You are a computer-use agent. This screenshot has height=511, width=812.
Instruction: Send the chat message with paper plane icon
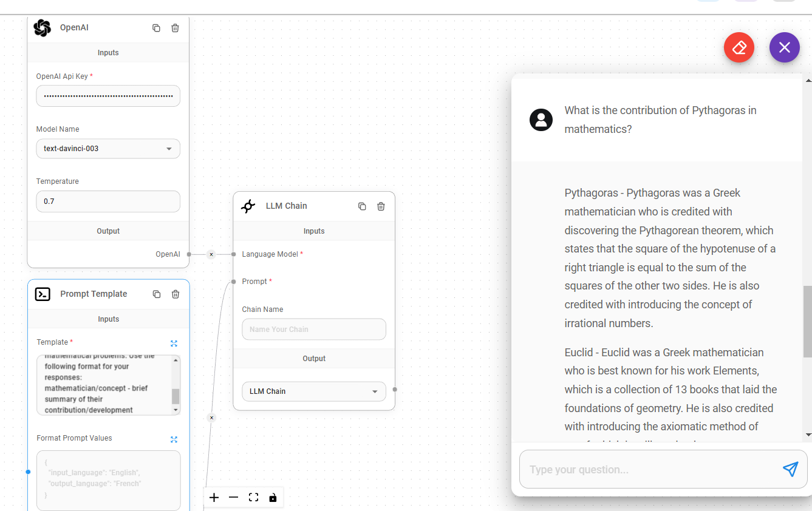790,469
